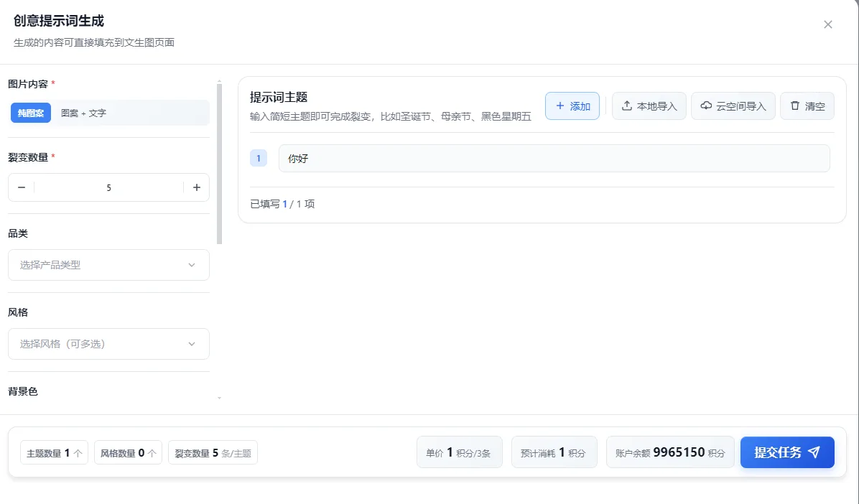The width and height of the screenshot is (859, 504).
Task: Switch image content to 图案 + 文字
Action: pyautogui.click(x=83, y=113)
